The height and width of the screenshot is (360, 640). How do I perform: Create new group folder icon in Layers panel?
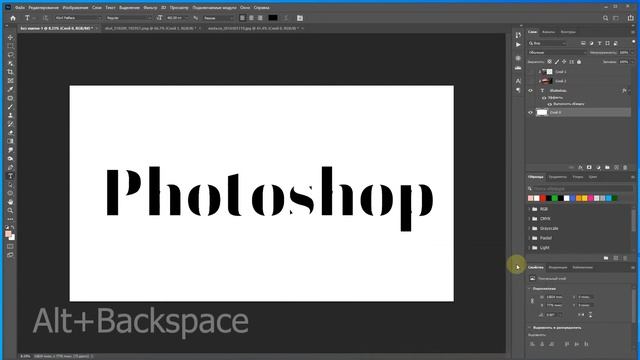[x=607, y=167]
